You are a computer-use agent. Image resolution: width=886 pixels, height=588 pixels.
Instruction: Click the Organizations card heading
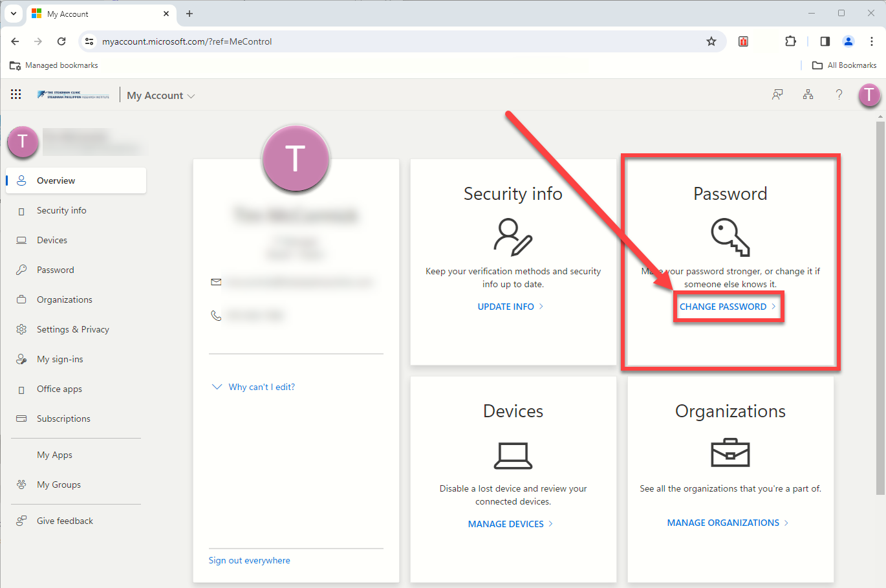(x=730, y=411)
